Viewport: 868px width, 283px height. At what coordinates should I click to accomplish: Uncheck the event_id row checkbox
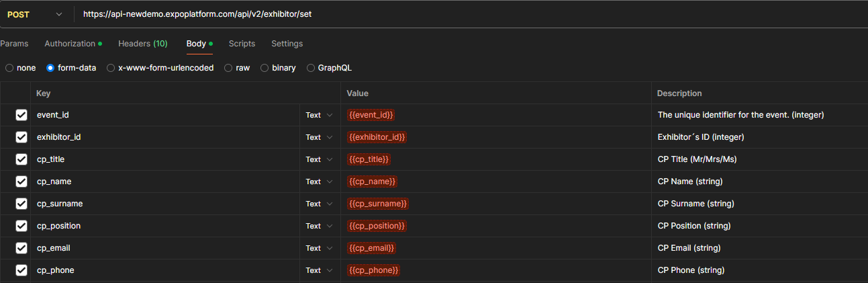point(21,115)
